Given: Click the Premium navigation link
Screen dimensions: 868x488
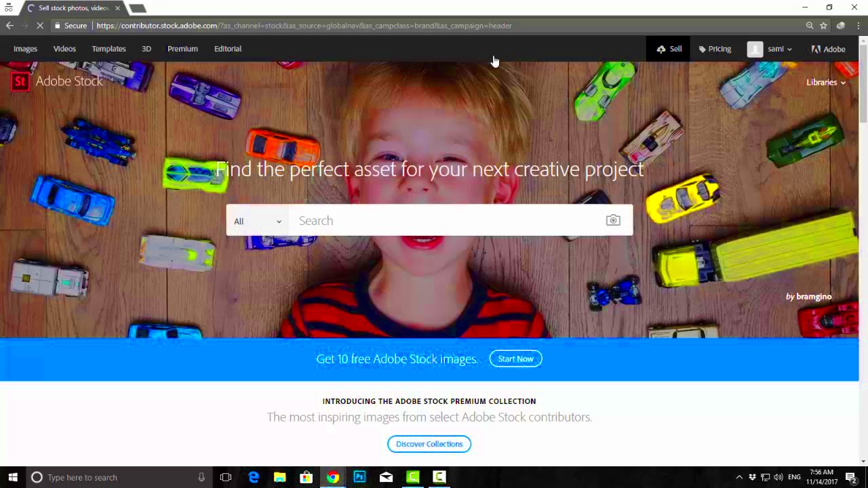Looking at the screenshot, I should tap(182, 48).
